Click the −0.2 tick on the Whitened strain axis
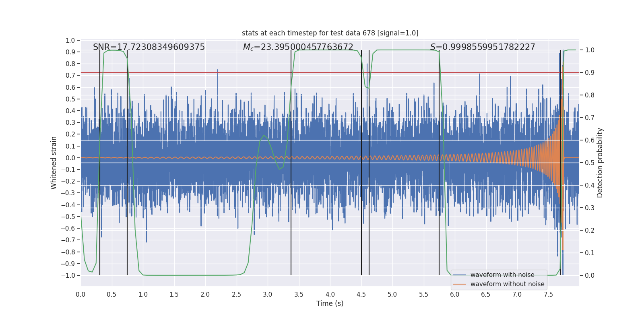The image size is (644, 322). click(68, 182)
